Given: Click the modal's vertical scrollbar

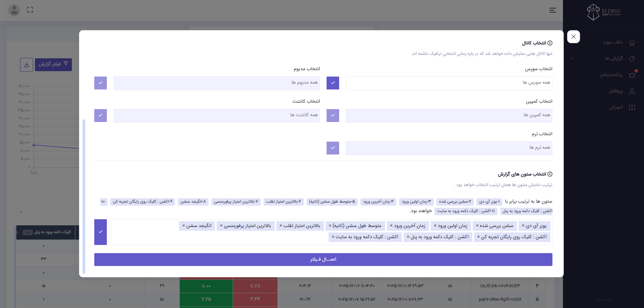Looking at the screenshot, I should (84, 196).
